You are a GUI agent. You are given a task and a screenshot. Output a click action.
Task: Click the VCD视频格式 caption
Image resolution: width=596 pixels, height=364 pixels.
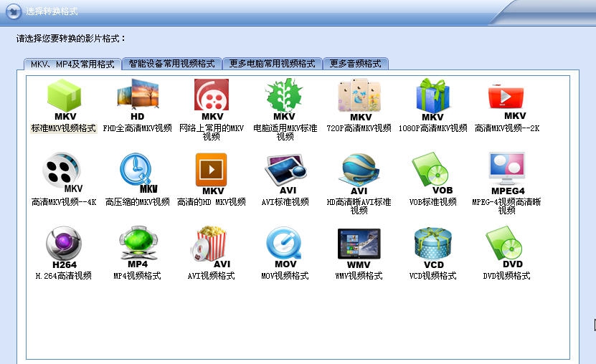[432, 276]
